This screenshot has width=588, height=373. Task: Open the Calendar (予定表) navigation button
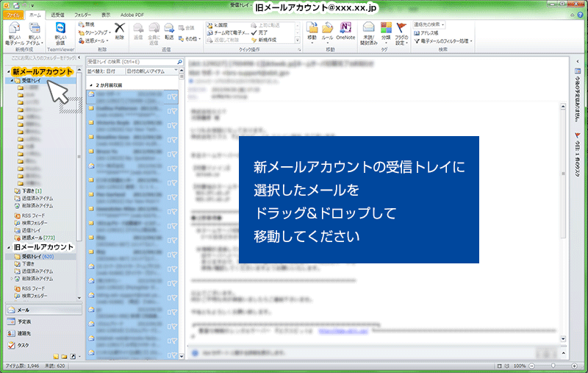coord(43,322)
